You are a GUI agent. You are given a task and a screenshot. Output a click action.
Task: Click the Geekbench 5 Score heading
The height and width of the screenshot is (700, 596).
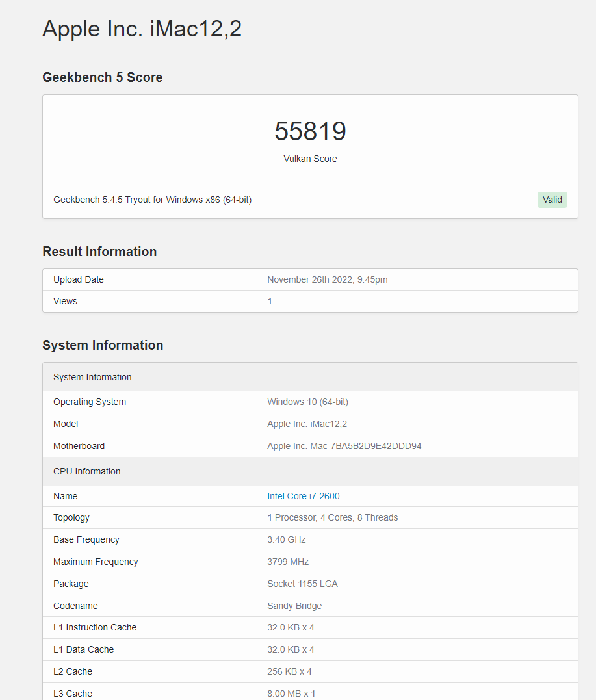click(x=102, y=77)
